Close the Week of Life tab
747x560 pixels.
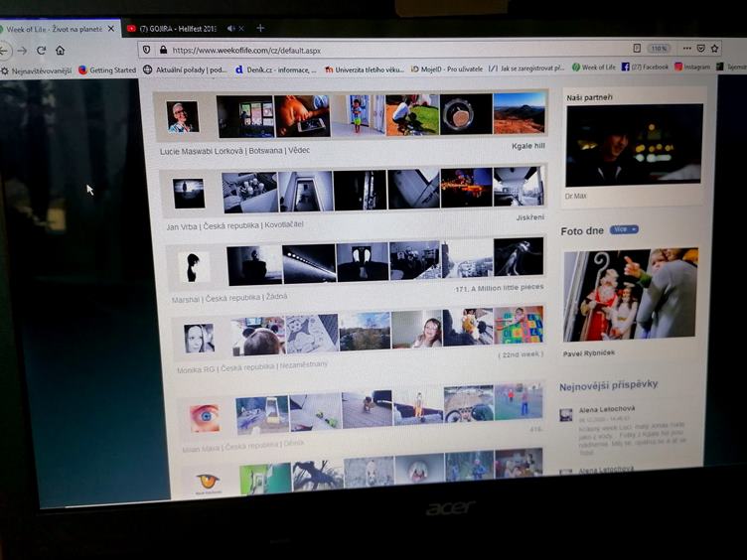[111, 29]
